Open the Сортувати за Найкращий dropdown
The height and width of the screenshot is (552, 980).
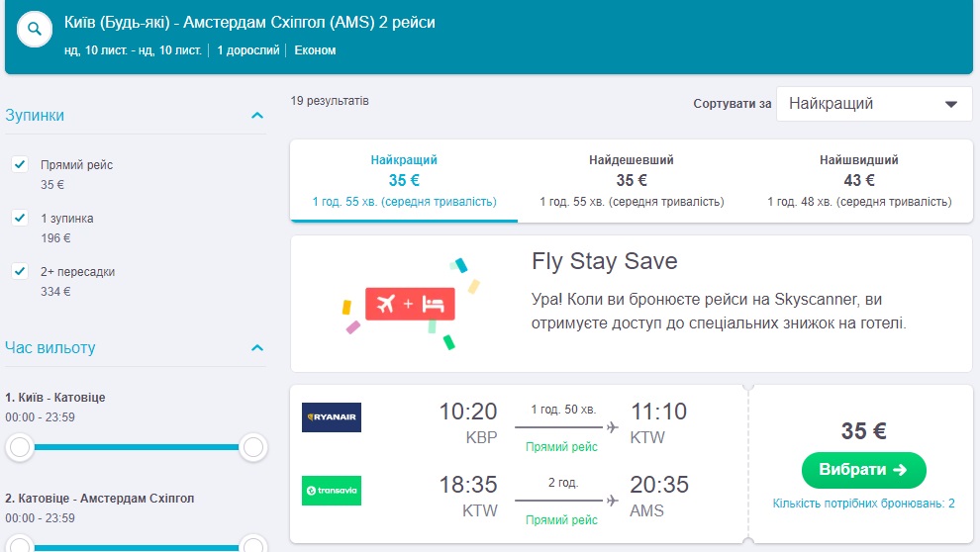[x=874, y=104]
